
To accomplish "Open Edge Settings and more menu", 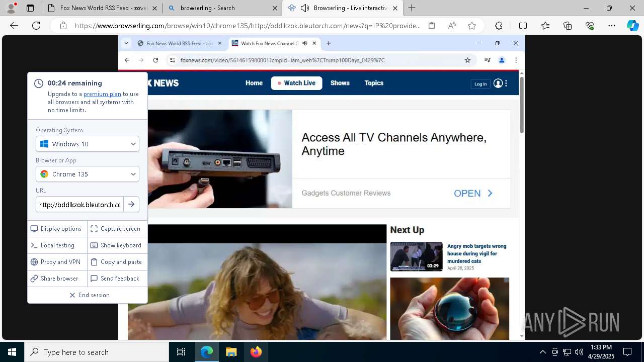I will (612, 26).
